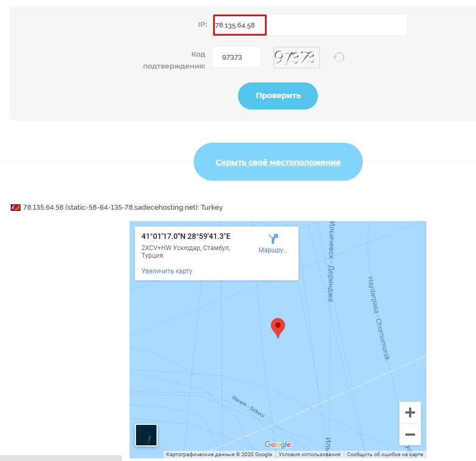Click the Маршру... link text
Viewport: 476px width, 461px height.
[x=273, y=250]
